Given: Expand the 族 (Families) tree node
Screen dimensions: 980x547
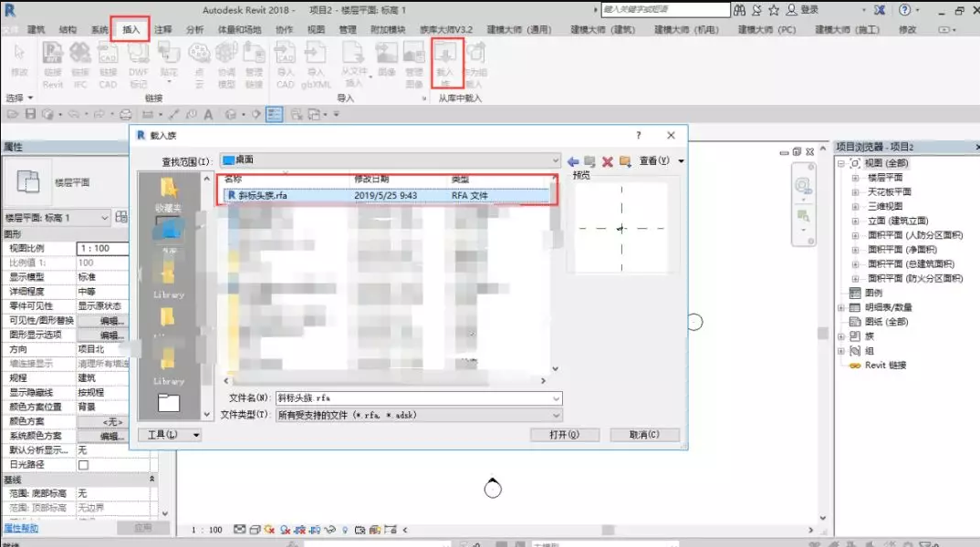Looking at the screenshot, I should tap(842, 336).
